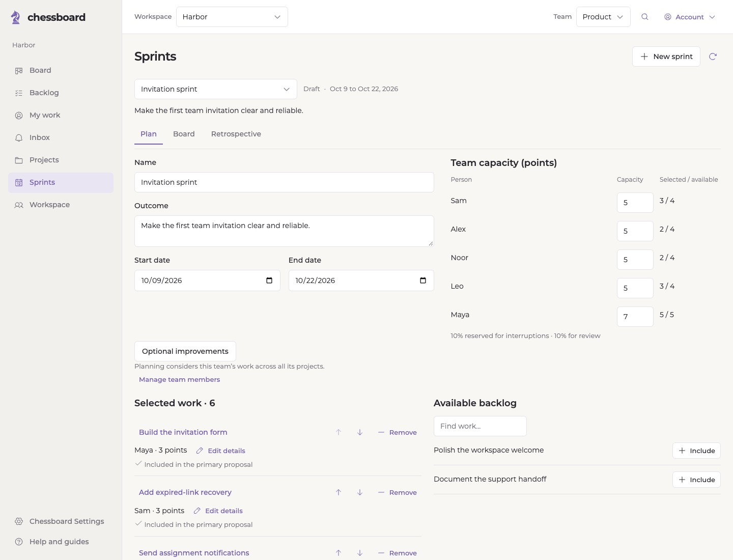Click the Find work search box
733x560 pixels.
(480, 426)
